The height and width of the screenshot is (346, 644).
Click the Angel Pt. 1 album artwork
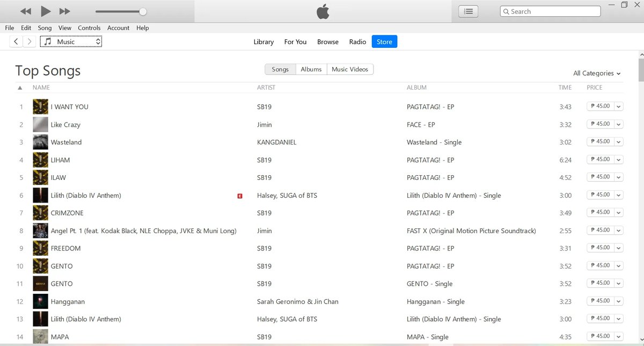40,230
